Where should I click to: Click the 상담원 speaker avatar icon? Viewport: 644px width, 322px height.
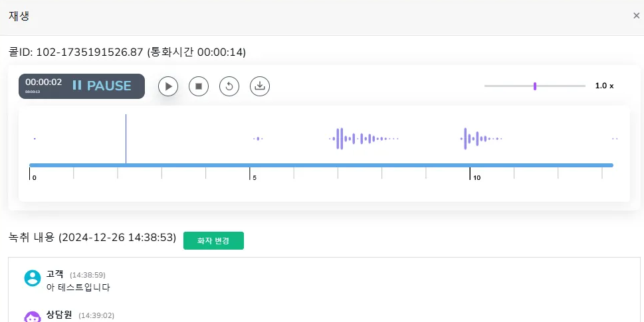pyautogui.click(x=32, y=317)
